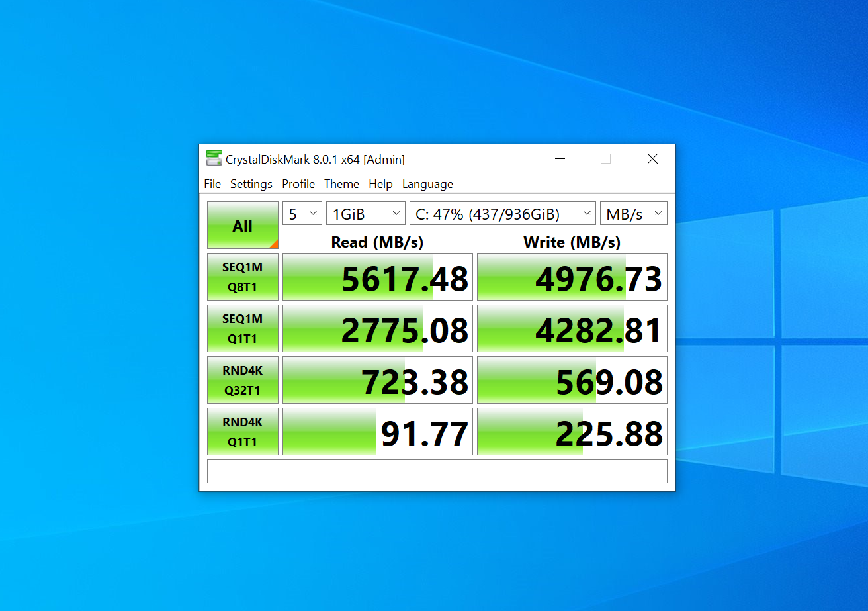This screenshot has height=611, width=868.
Task: Click the SEQ1M Q8T1 read result 5617.48
Action: [378, 277]
